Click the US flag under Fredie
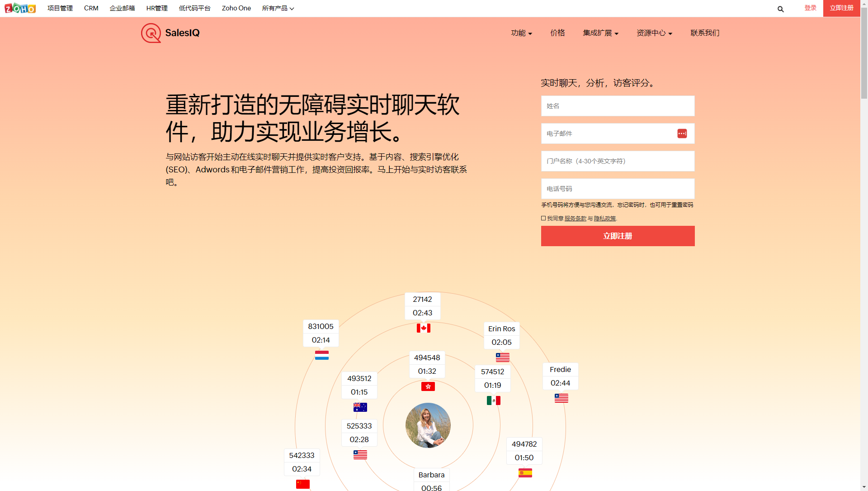This screenshot has width=868, height=491. click(x=561, y=398)
